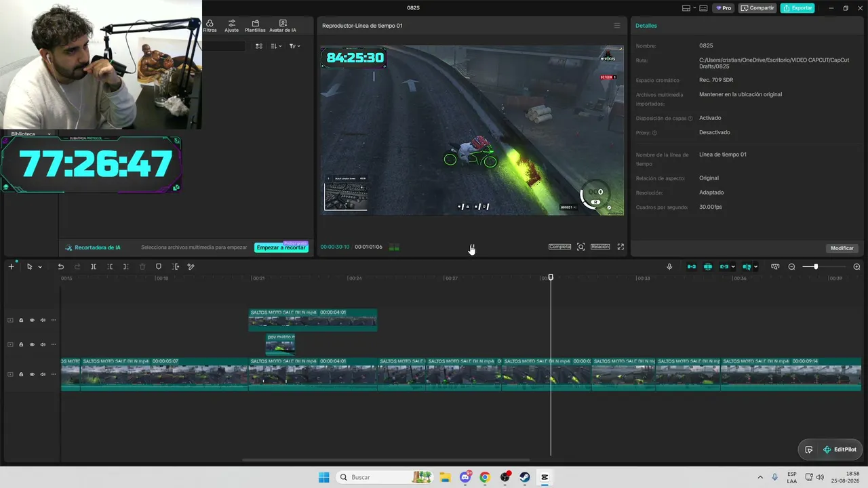Image resolution: width=868 pixels, height=488 pixels.
Task: Open the window layout selector dropdown
Action: [x=688, y=8]
